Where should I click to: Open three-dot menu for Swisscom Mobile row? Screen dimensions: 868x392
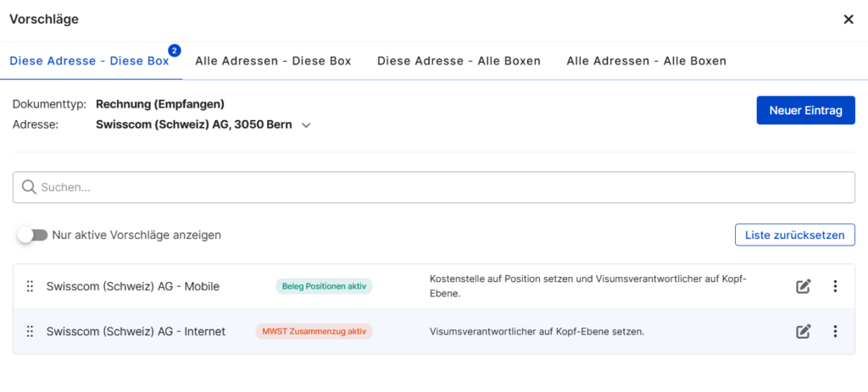click(x=835, y=286)
